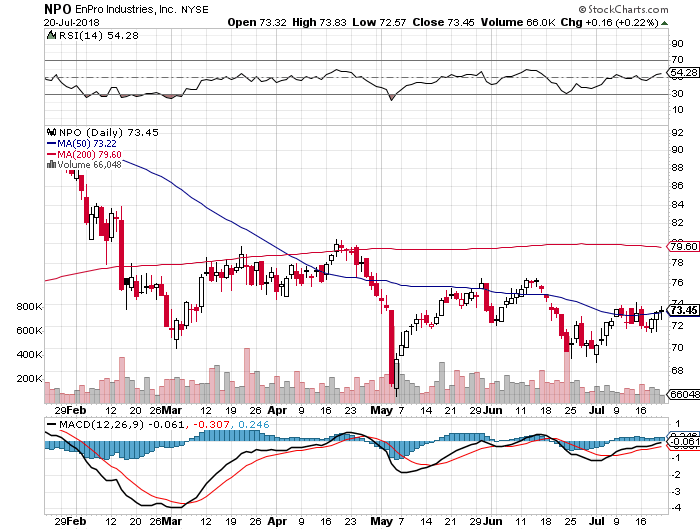Viewport: 700px width, 530px height.
Task: Click the 73.45 last price tag
Action: 684,310
